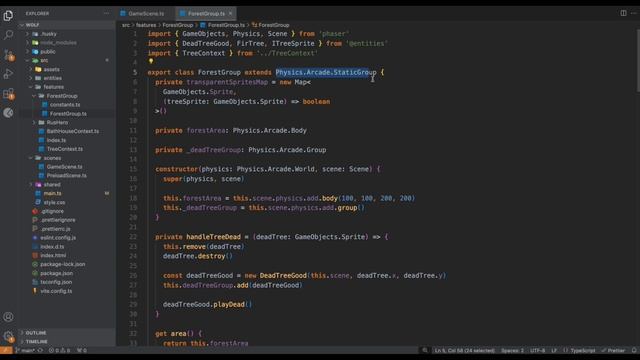Open GameScene.ts in the explorer tree
640x360 pixels.
click(67, 167)
